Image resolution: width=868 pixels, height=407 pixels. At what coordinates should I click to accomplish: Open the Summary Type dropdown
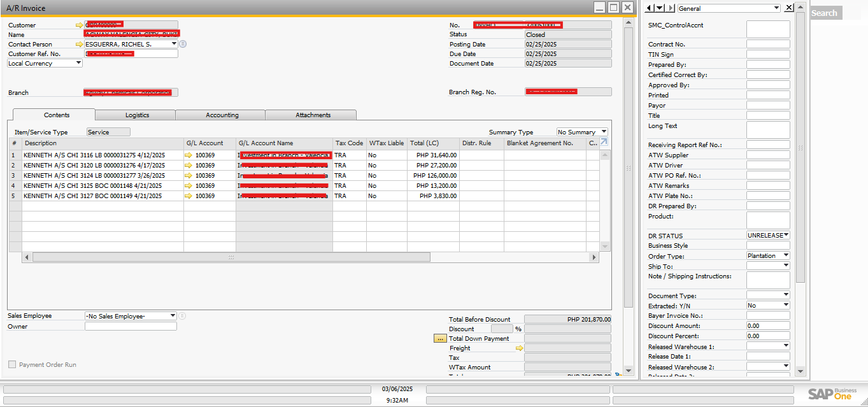[604, 132]
